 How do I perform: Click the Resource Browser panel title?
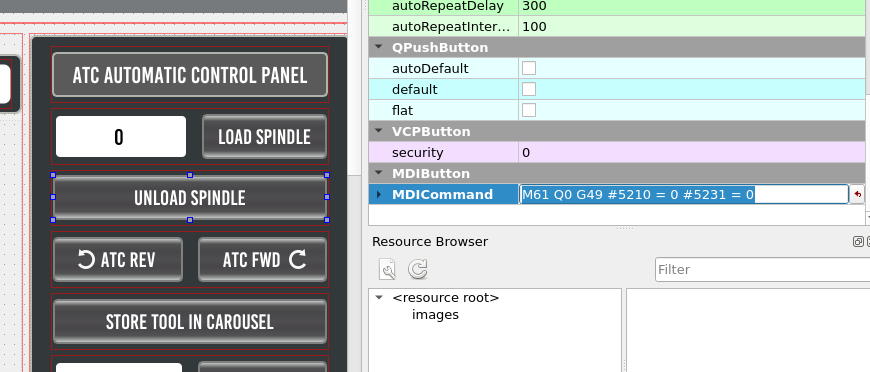click(x=430, y=242)
